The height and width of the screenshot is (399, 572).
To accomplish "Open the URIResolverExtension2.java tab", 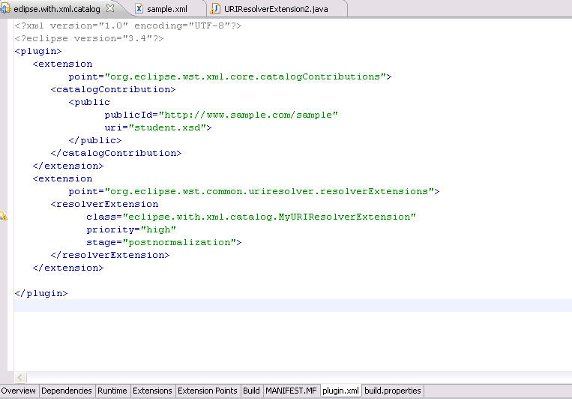I will pyautogui.click(x=276, y=9).
